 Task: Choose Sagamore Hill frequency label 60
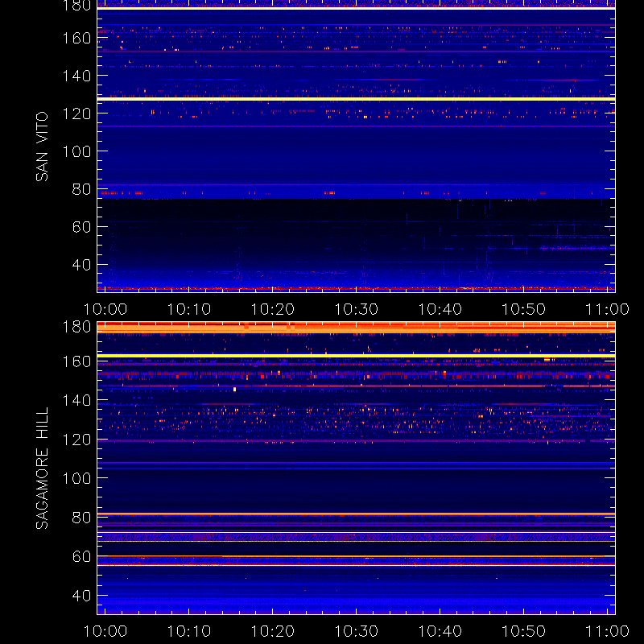(x=82, y=556)
